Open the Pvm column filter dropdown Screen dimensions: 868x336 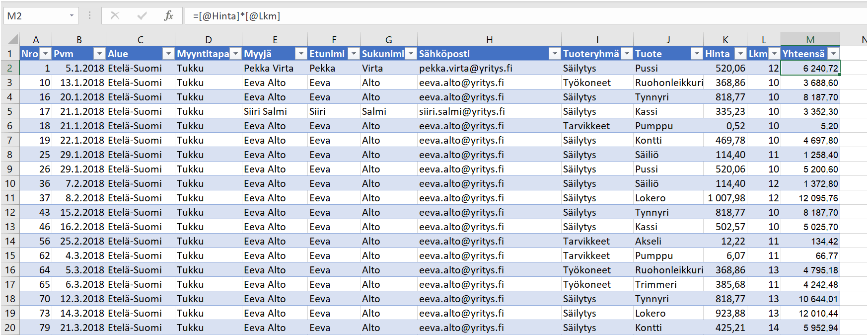(99, 54)
